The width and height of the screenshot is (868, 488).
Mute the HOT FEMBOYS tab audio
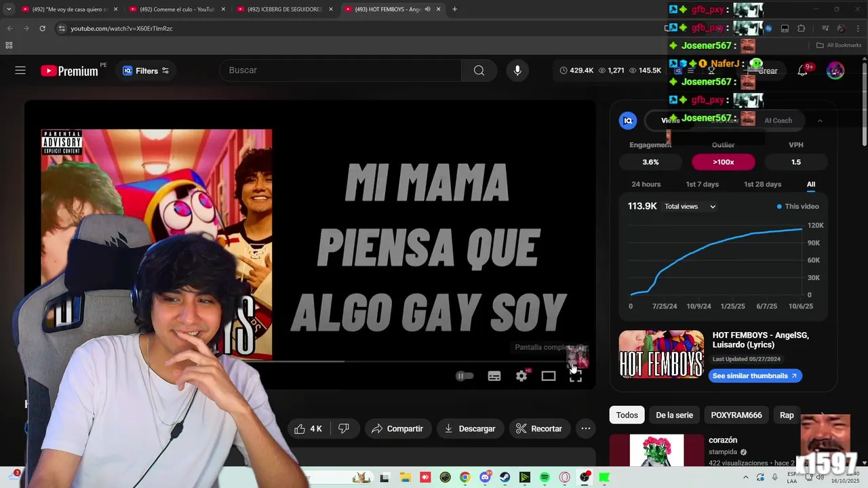click(428, 9)
